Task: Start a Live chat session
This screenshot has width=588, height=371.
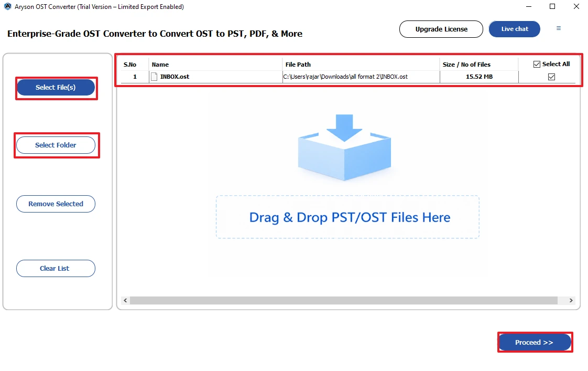Action: pos(515,29)
